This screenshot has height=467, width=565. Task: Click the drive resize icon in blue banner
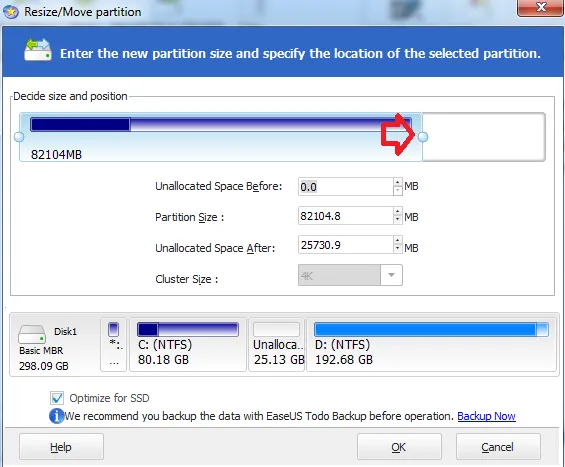37,50
